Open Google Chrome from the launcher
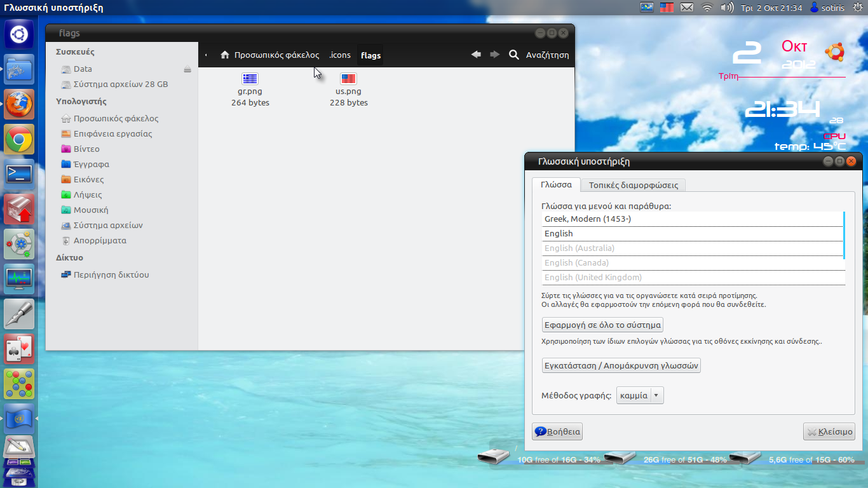Image resolution: width=868 pixels, height=488 pixels. point(19,139)
